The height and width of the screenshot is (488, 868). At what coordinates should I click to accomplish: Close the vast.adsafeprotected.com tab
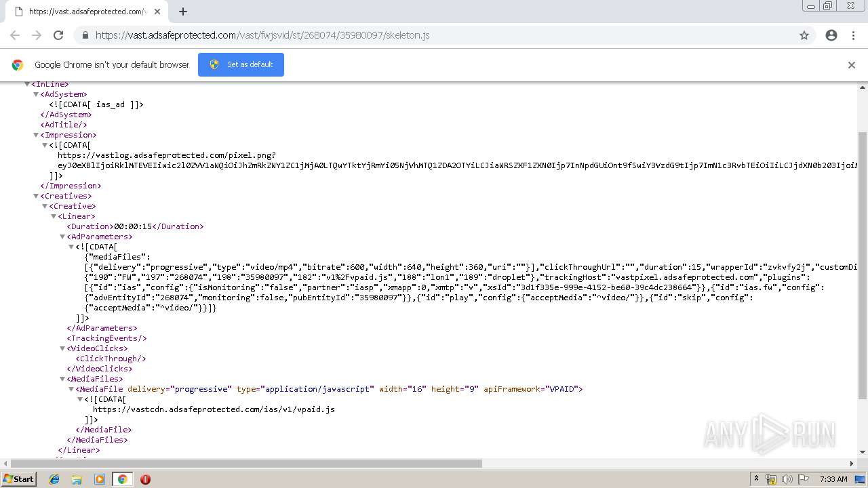pyautogui.click(x=157, y=12)
